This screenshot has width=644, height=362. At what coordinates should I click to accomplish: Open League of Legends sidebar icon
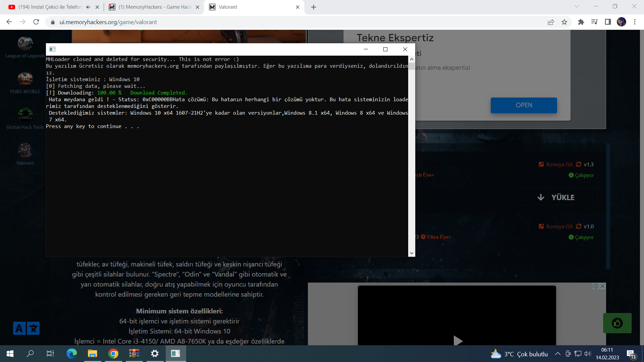coord(25,43)
